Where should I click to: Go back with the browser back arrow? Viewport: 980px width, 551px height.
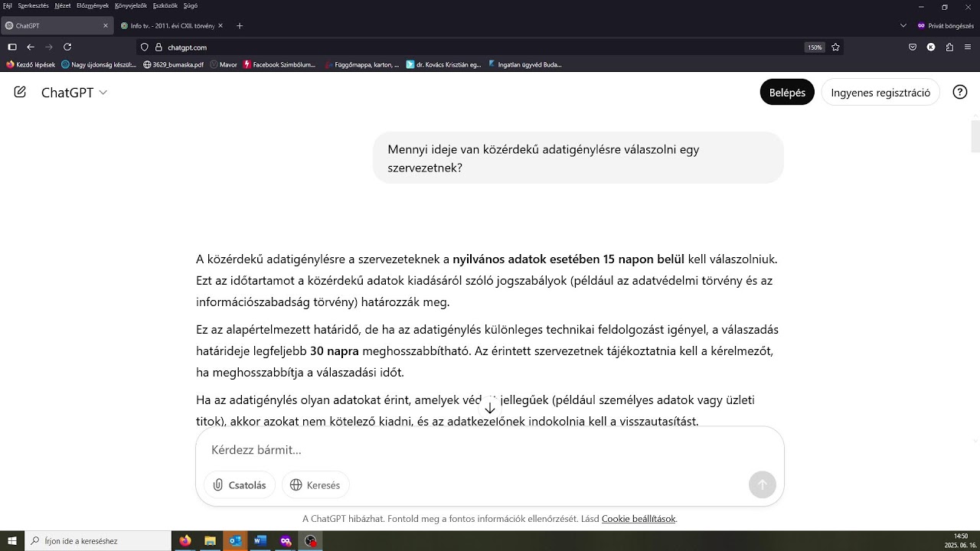pos(31,47)
